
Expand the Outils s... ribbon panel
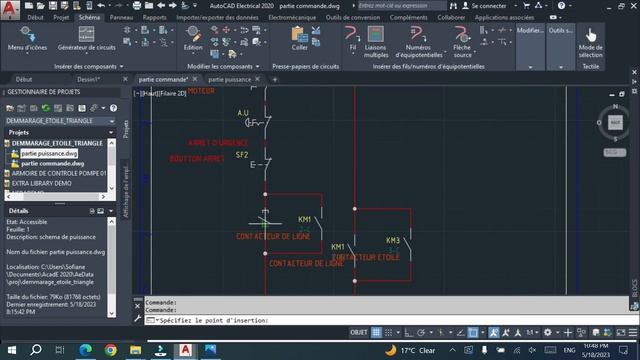pos(561,47)
